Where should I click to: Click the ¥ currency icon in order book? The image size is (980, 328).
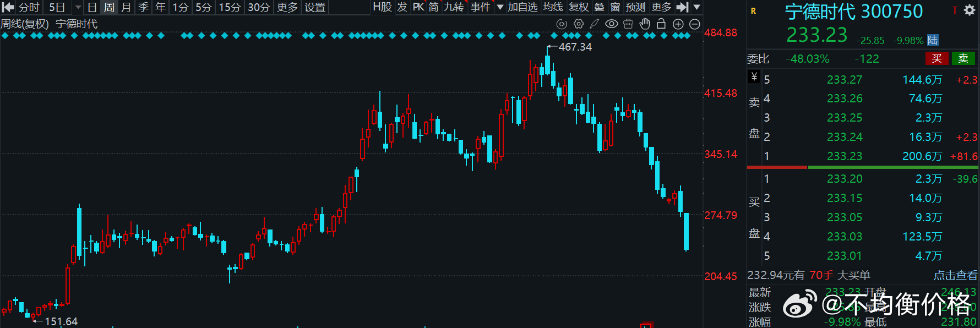[x=754, y=76]
